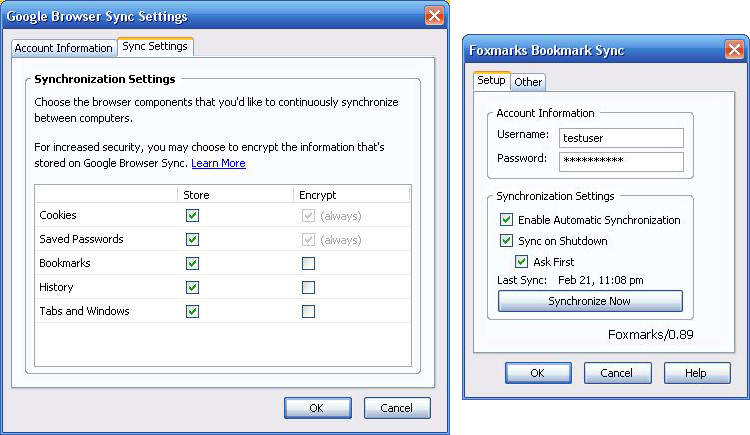This screenshot has width=750, height=435.
Task: Open the Setup tab in Foxmarks
Action: coord(491,80)
